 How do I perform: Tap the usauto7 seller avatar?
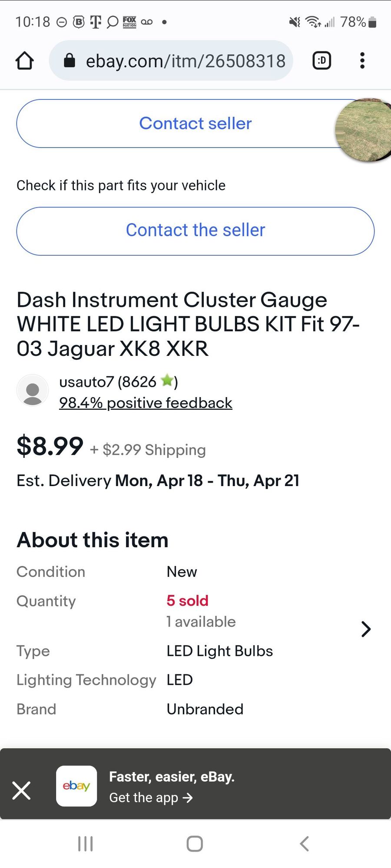(x=33, y=391)
